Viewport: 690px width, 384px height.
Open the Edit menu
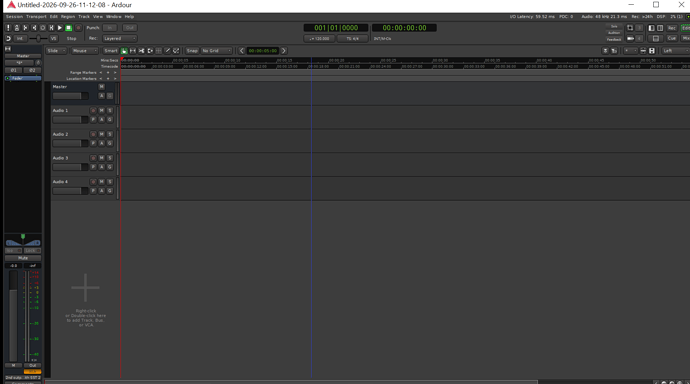[x=54, y=17]
